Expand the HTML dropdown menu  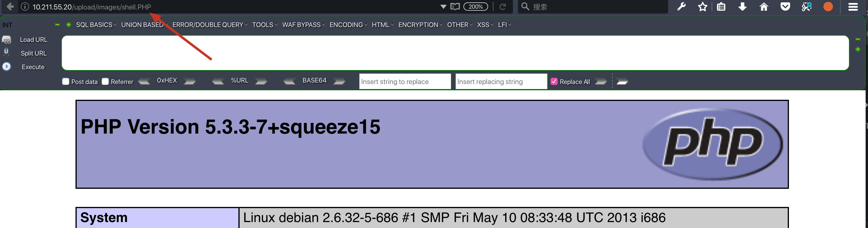point(383,25)
